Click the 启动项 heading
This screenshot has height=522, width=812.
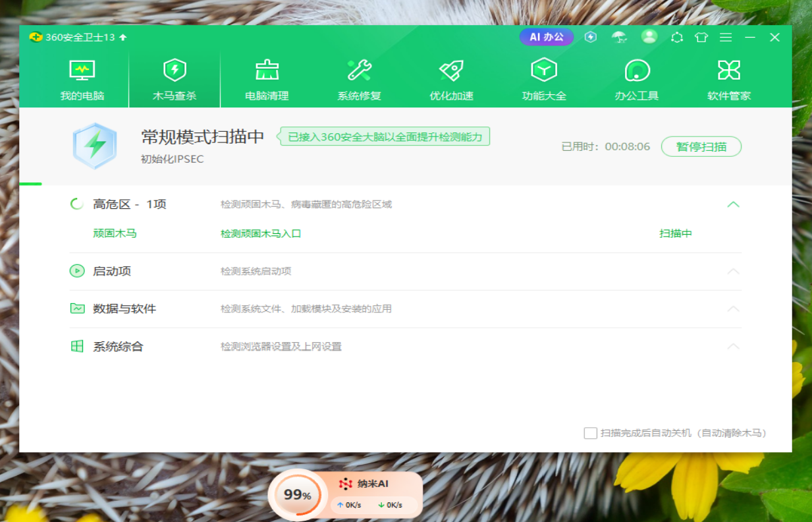tap(112, 271)
